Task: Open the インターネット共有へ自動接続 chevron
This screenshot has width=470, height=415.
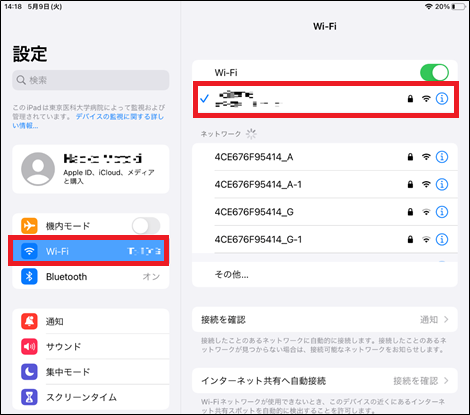Action: click(x=446, y=381)
